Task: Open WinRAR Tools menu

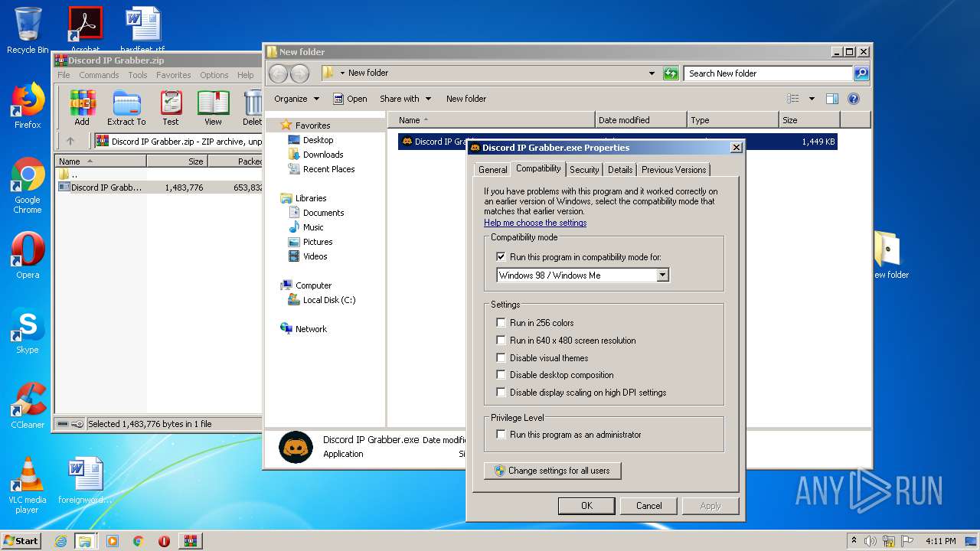Action: [x=138, y=75]
